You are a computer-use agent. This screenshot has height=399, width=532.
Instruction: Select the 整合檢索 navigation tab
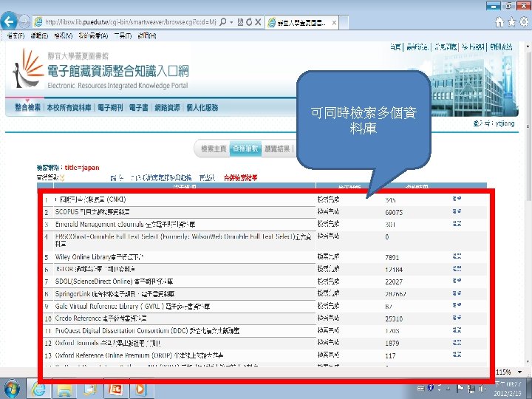[x=27, y=108]
